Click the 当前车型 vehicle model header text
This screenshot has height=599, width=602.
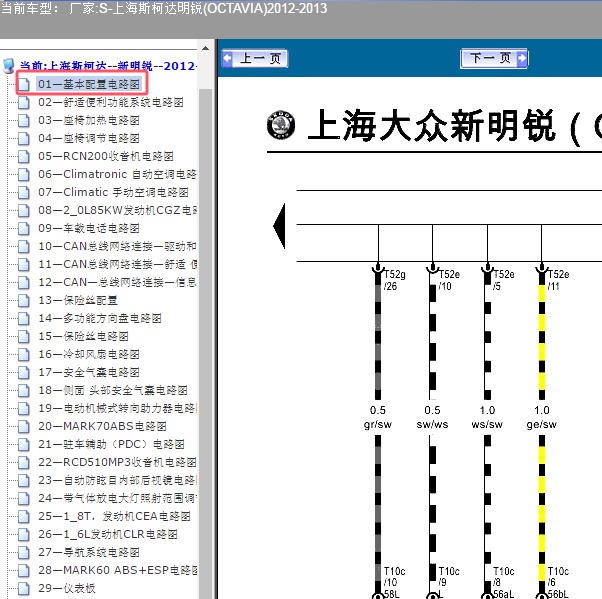click(164, 8)
